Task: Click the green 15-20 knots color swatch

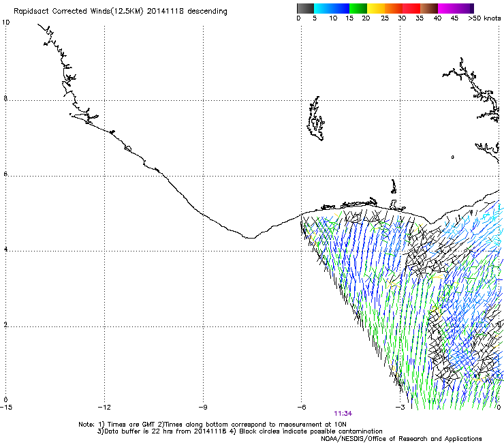Action: pyautogui.click(x=358, y=8)
